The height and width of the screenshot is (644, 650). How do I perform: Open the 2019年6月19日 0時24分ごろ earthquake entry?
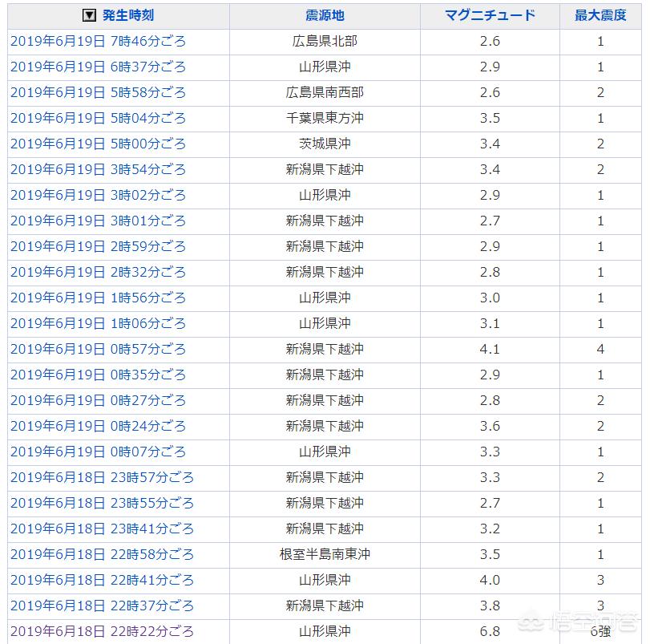(x=99, y=427)
